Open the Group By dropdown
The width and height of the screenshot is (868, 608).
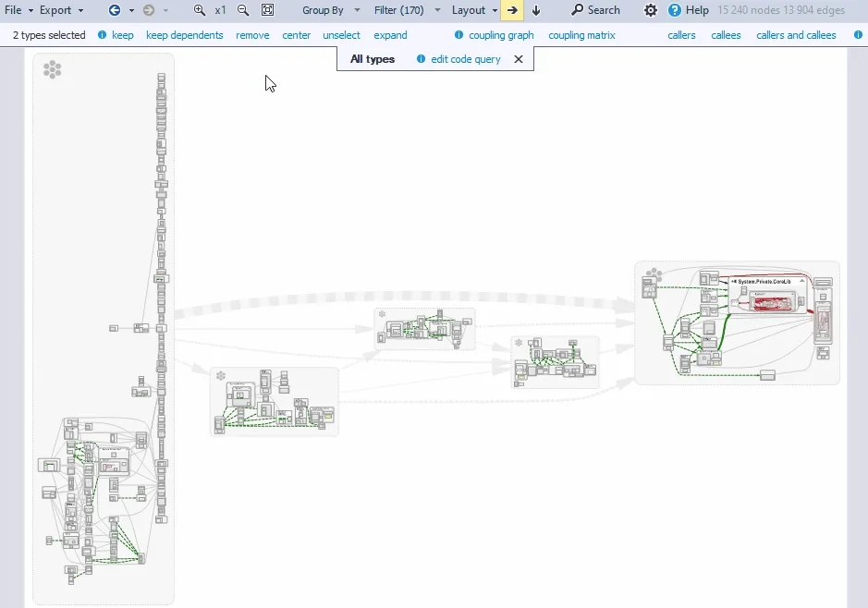331,10
